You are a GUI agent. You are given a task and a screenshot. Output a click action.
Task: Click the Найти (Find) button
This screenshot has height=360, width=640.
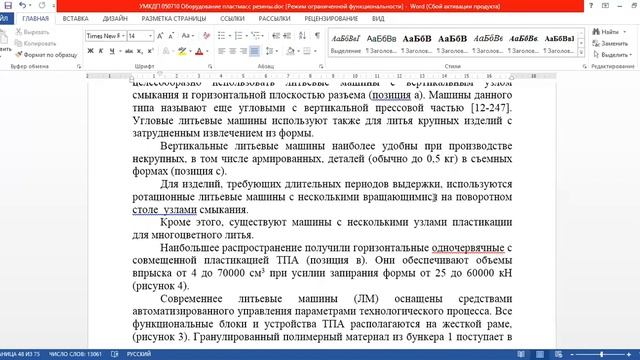[x=609, y=32]
